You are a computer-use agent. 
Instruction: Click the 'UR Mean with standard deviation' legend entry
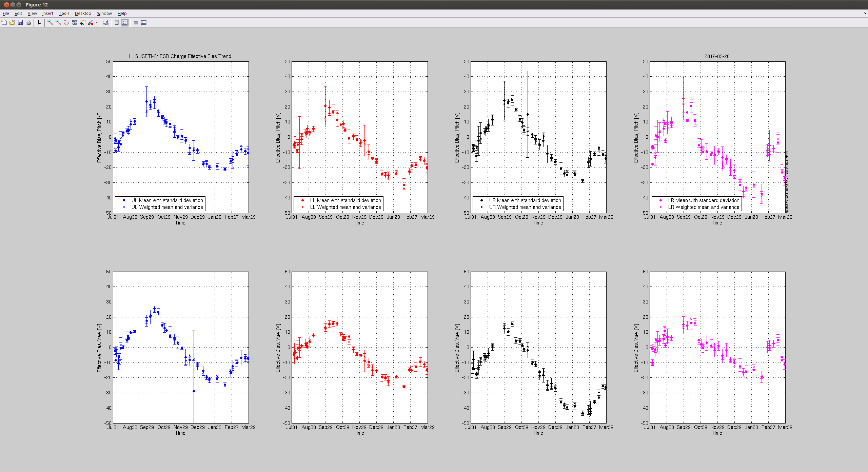(525, 200)
